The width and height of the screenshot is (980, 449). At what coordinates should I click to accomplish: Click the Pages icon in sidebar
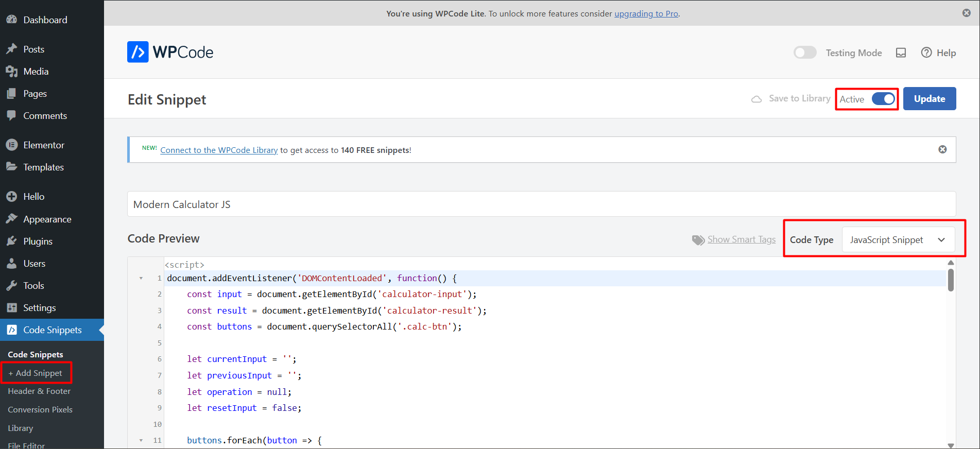coord(12,93)
